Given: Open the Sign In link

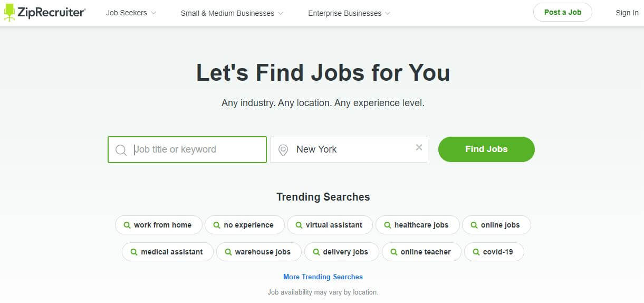Looking at the screenshot, I should [627, 13].
